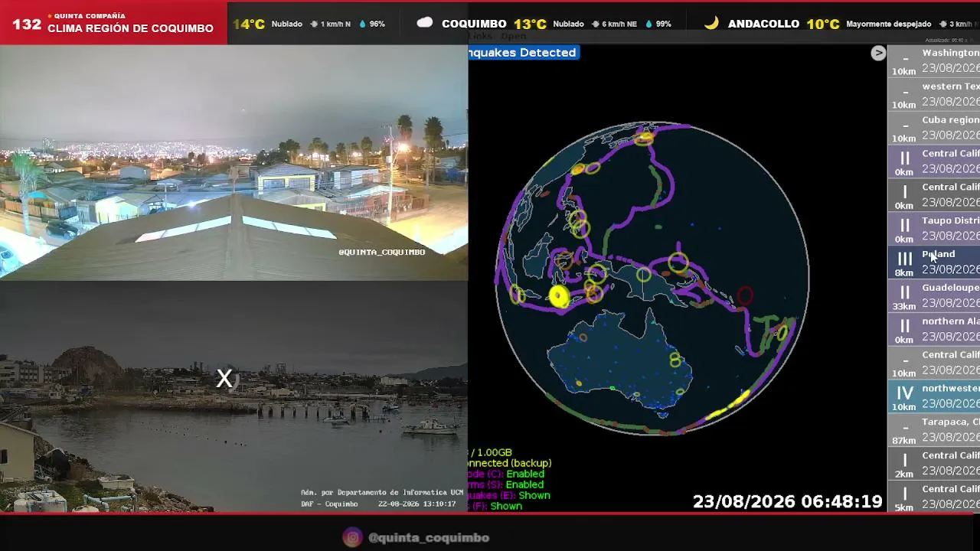Select Central California intensity II 0km entry
This screenshot has height=551, width=980.
[x=933, y=162]
